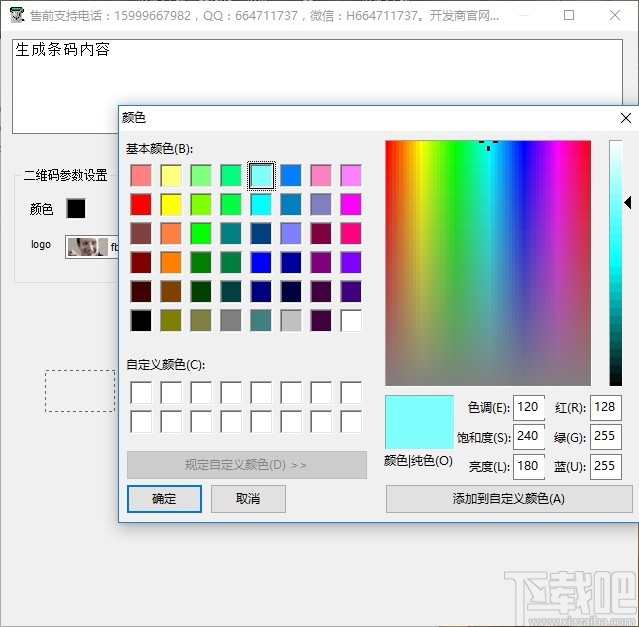Click the 饱和度(S) input field
Viewport: 639px width, 627px height.
click(529, 436)
